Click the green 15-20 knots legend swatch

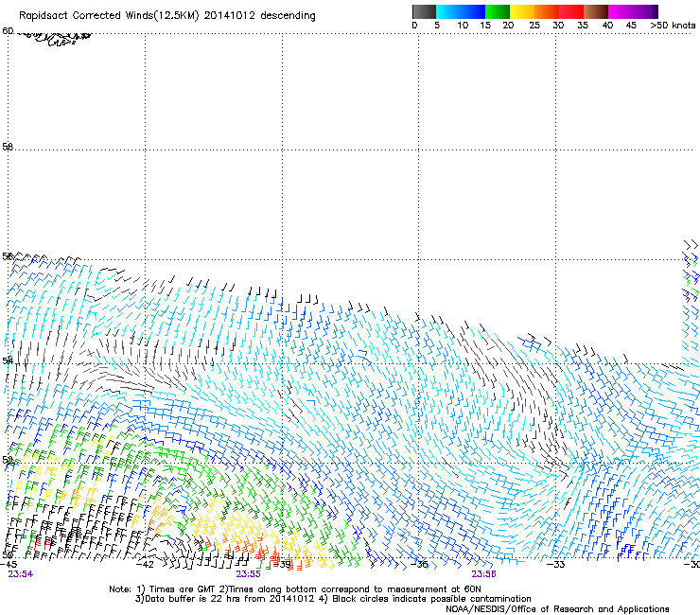pyautogui.click(x=498, y=11)
